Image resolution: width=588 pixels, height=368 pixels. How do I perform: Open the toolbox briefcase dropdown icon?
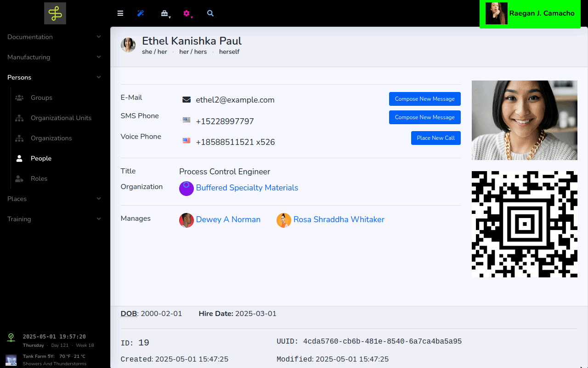click(x=164, y=13)
